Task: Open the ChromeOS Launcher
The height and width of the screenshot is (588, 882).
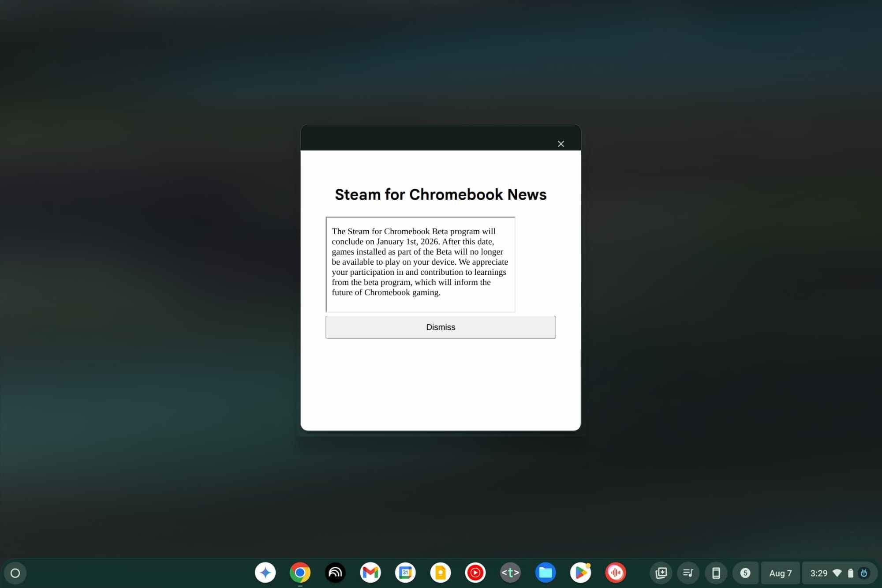Action: tap(15, 573)
